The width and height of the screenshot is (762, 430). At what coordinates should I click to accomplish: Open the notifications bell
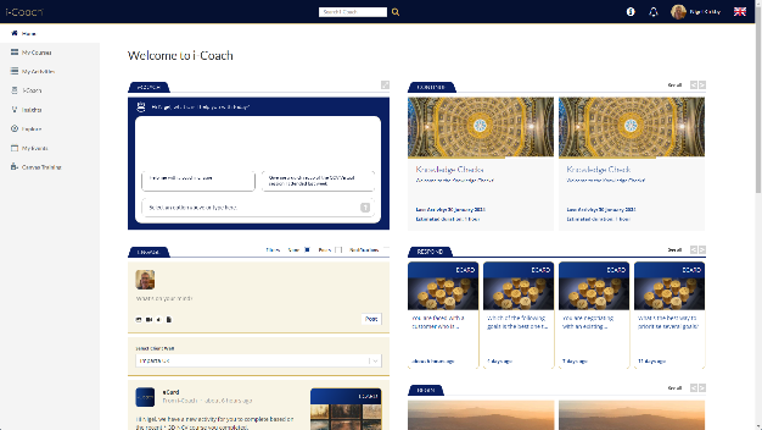pos(653,12)
